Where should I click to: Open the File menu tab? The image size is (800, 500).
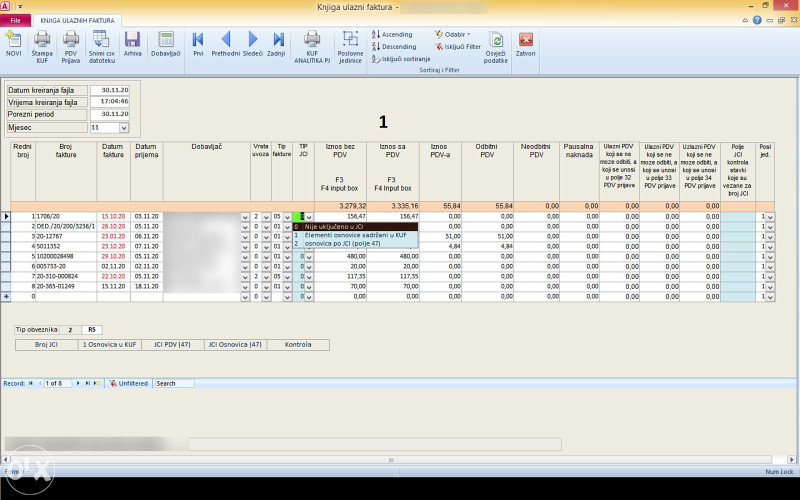click(16, 20)
